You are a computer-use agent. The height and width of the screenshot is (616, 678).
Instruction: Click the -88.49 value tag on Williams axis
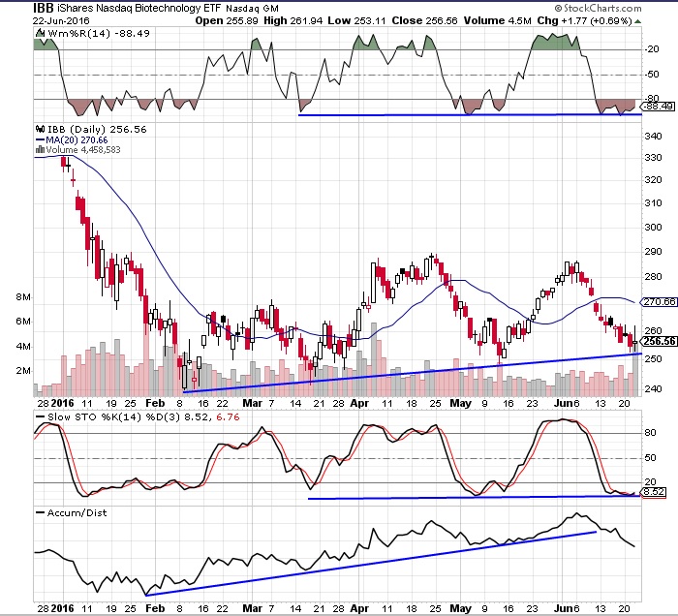pos(658,106)
